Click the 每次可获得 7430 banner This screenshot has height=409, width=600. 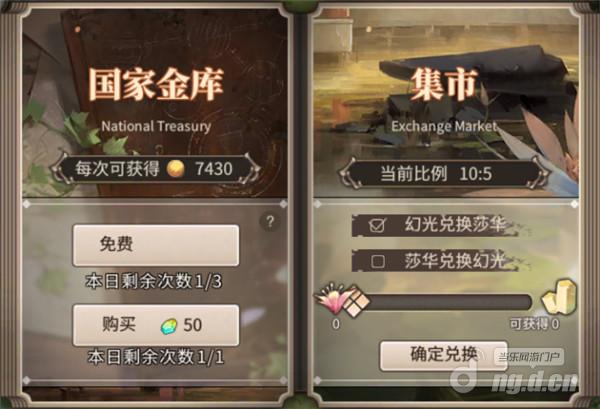(155, 169)
